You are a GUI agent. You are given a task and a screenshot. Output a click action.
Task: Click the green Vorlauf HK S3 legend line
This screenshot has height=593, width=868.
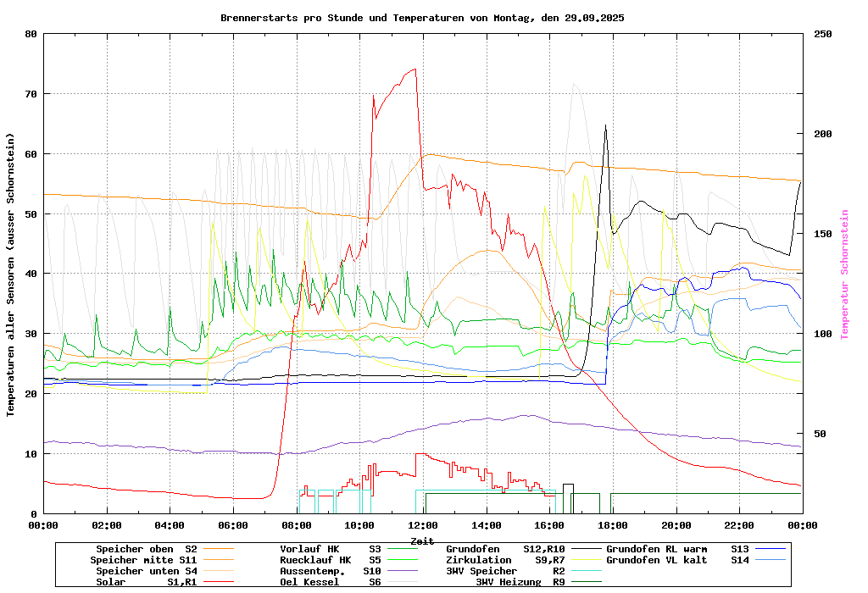click(404, 549)
